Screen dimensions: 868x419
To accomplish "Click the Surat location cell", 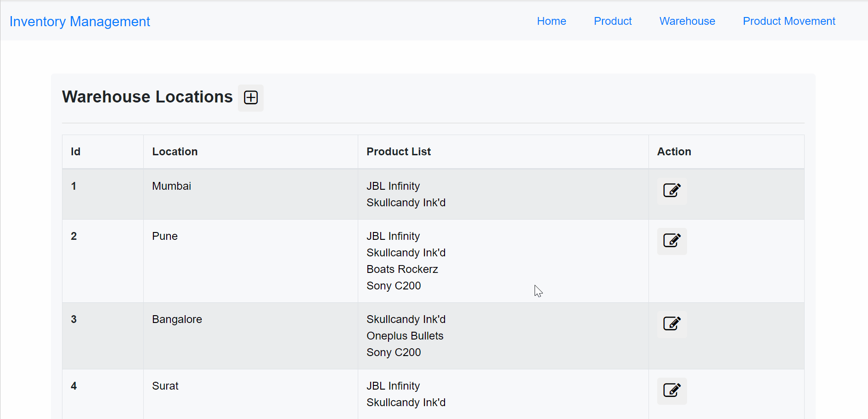I will coord(251,394).
